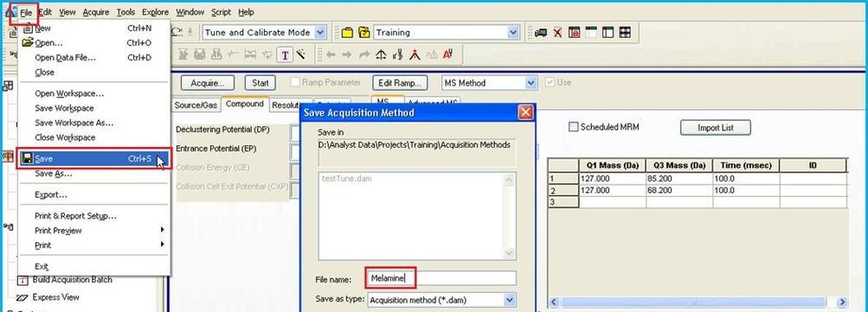Switch to the Source/Gas tab

[x=196, y=105]
